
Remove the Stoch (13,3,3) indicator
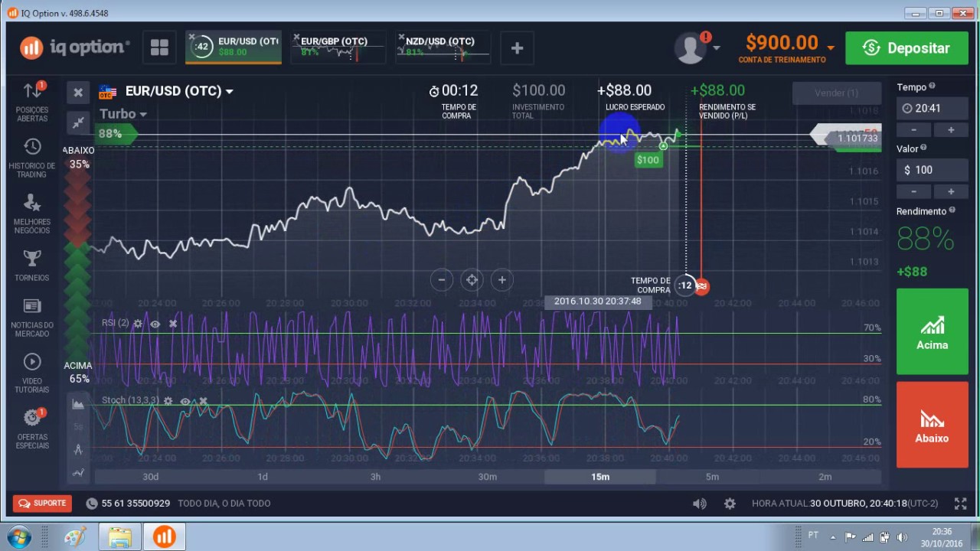pyautogui.click(x=203, y=401)
